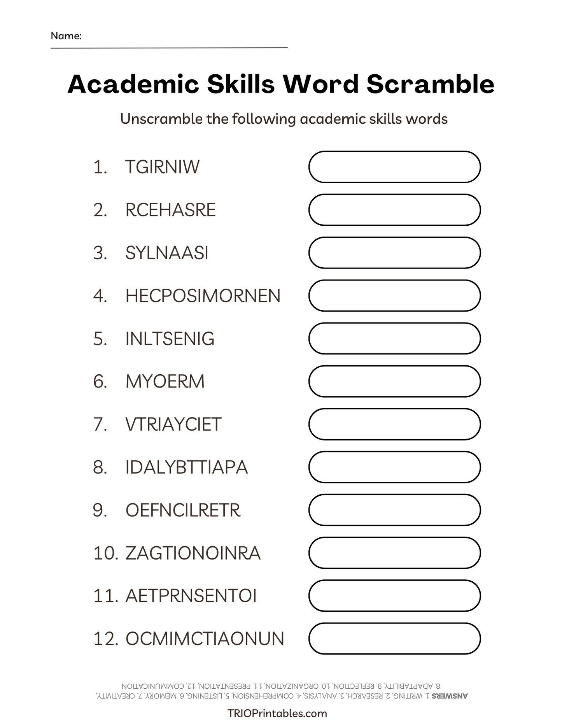The height and width of the screenshot is (728, 562).
Task: Click the scrambled word HECPOSIMORNEN
Action: [203, 296]
